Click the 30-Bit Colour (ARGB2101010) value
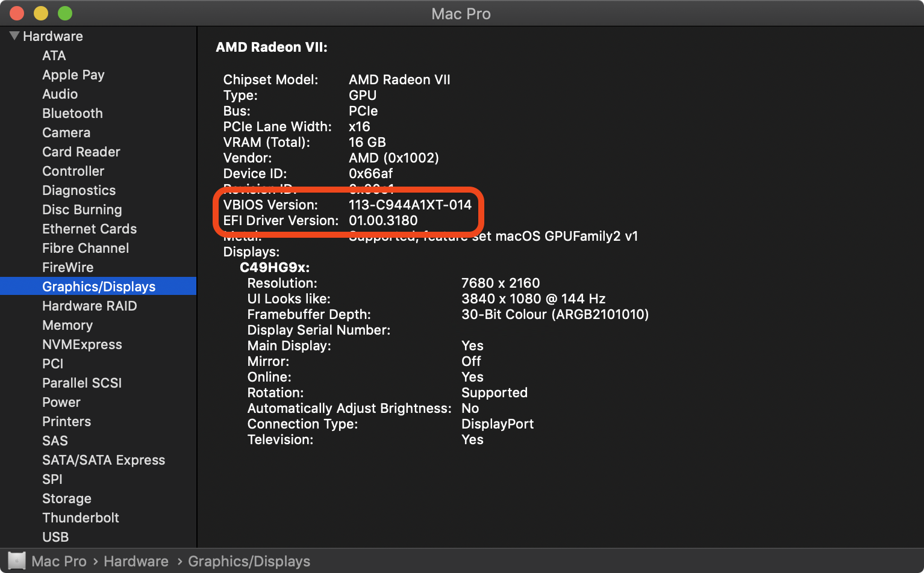 point(555,314)
